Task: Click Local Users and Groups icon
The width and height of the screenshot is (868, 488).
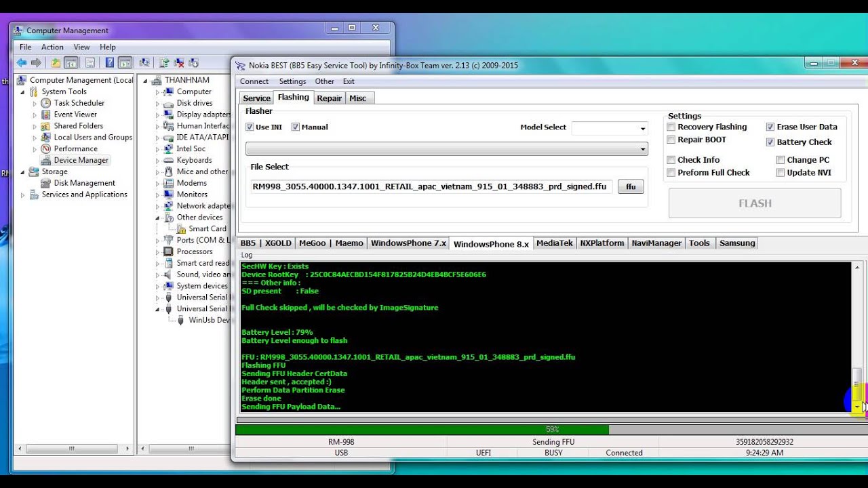Action: (46, 138)
